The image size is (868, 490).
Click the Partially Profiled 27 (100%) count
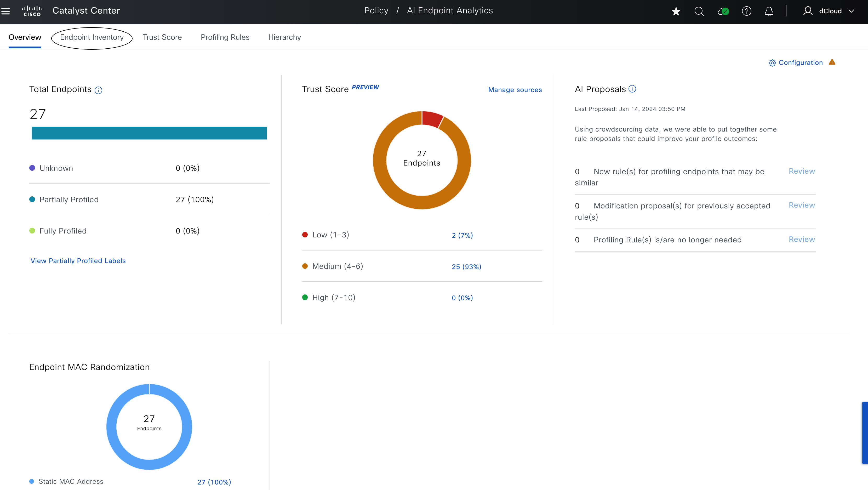195,200
